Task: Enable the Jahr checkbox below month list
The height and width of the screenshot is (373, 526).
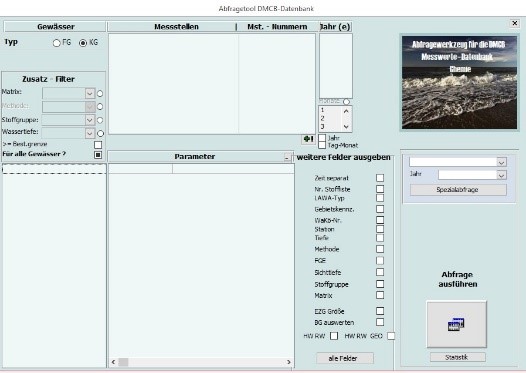Action: [x=322, y=138]
